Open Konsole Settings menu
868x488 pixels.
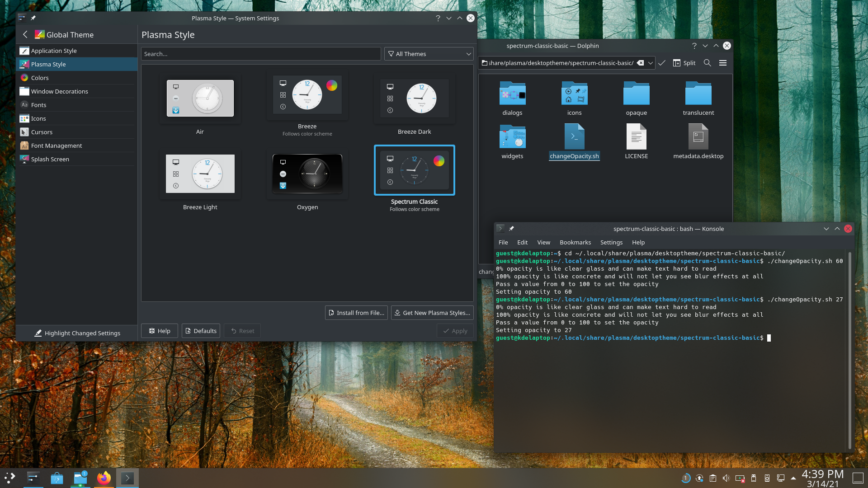(x=611, y=242)
